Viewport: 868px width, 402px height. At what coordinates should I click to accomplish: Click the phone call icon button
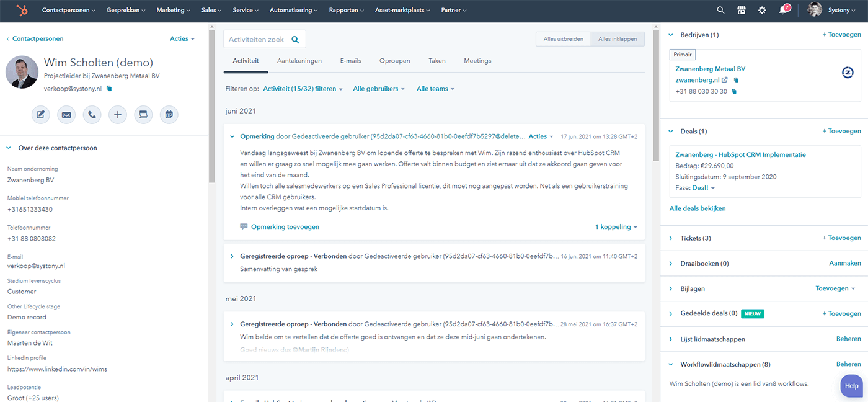(x=92, y=115)
